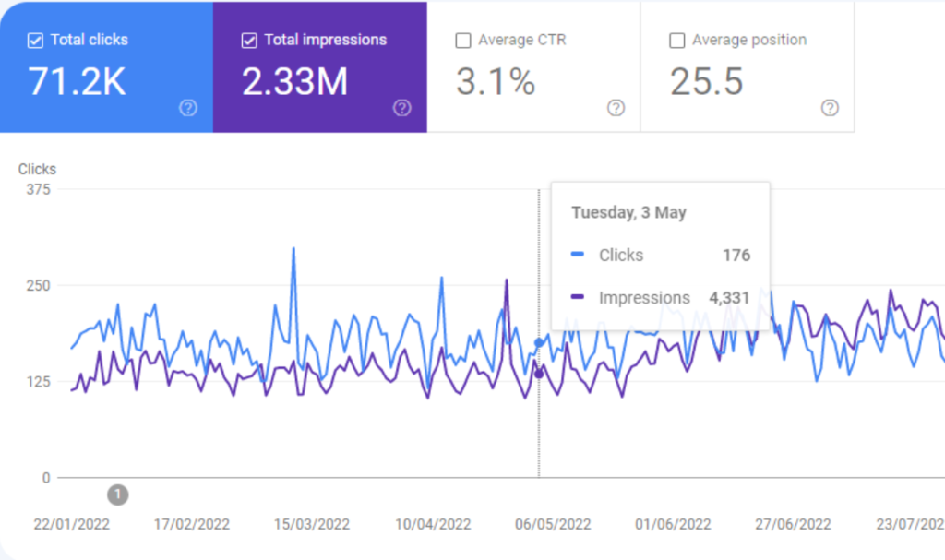Click blue Clicks data point on hover line
The width and height of the screenshot is (945, 560).
tap(539, 343)
